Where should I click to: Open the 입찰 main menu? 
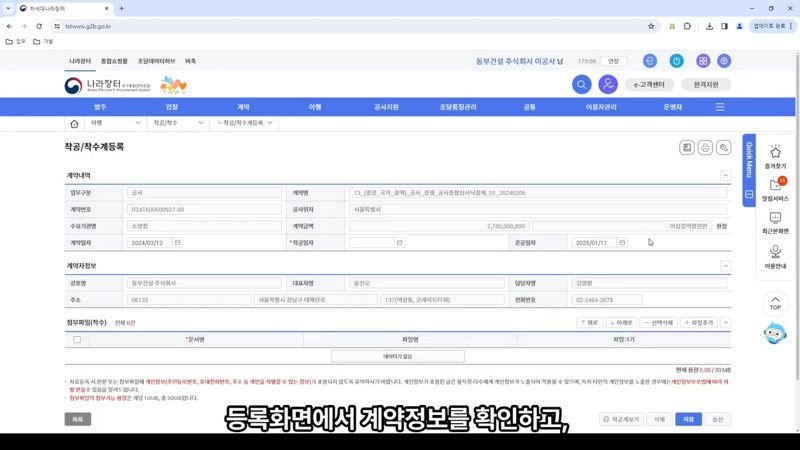point(171,107)
